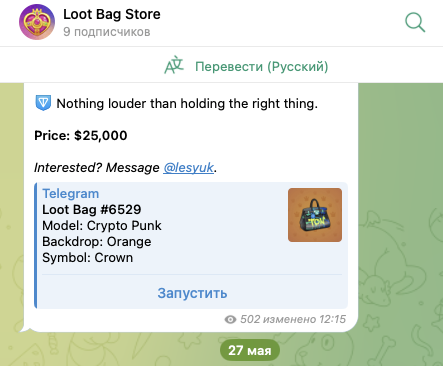Click the eye views icon
Image resolution: width=443 pixels, height=366 pixels.
tap(230, 320)
